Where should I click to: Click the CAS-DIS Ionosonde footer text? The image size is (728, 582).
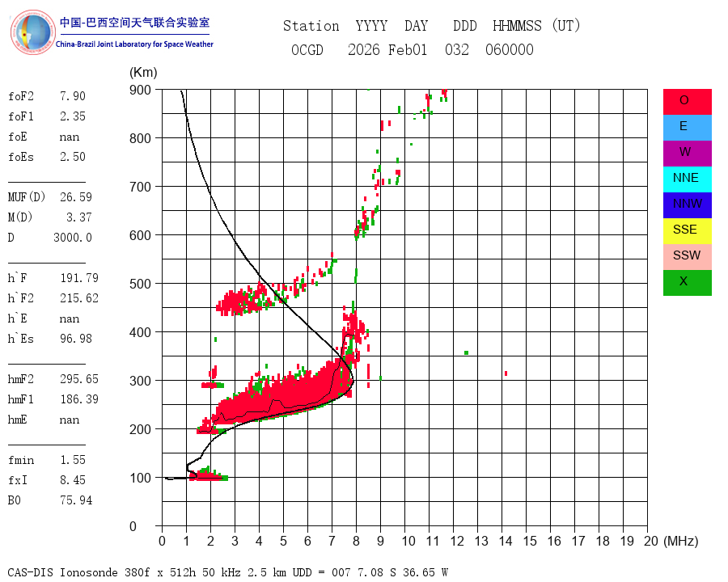click(x=227, y=572)
